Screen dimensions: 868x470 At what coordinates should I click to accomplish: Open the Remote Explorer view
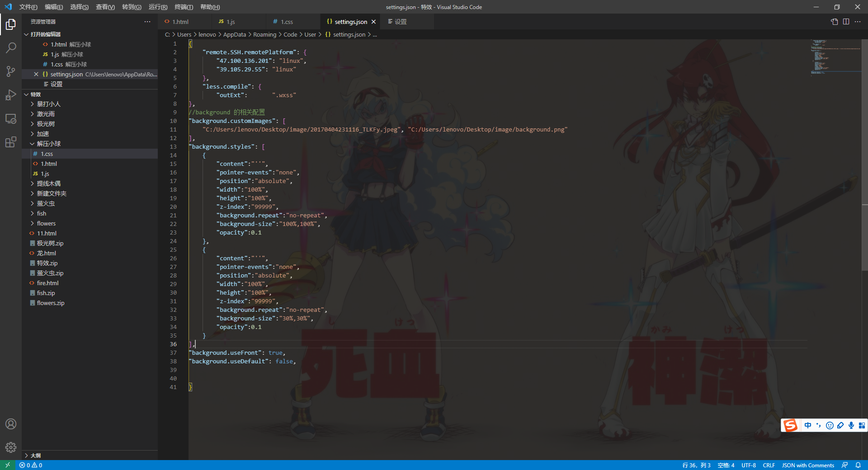click(11, 119)
